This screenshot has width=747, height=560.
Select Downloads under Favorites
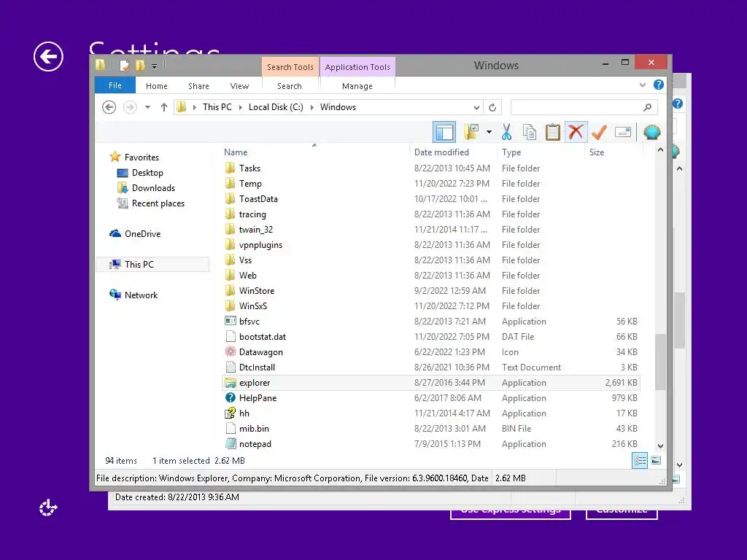coord(153,188)
